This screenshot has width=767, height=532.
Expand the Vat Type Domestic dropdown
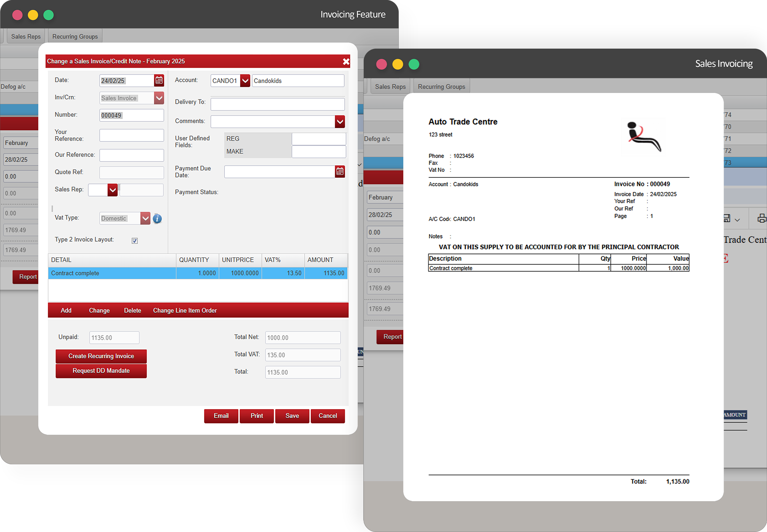coord(145,218)
